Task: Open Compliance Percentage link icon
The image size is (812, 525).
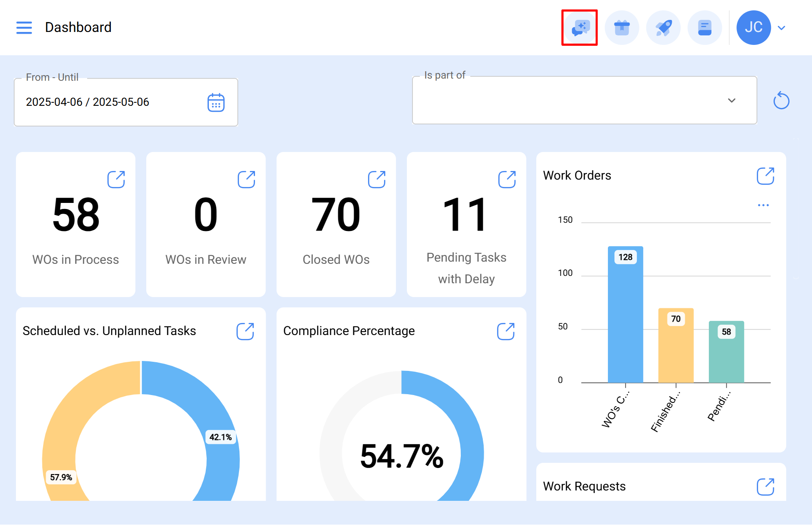Action: coord(506,331)
